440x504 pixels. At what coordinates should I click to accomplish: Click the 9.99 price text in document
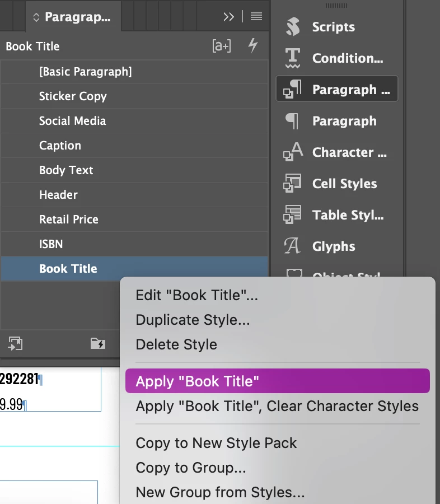pyautogui.click(x=11, y=404)
